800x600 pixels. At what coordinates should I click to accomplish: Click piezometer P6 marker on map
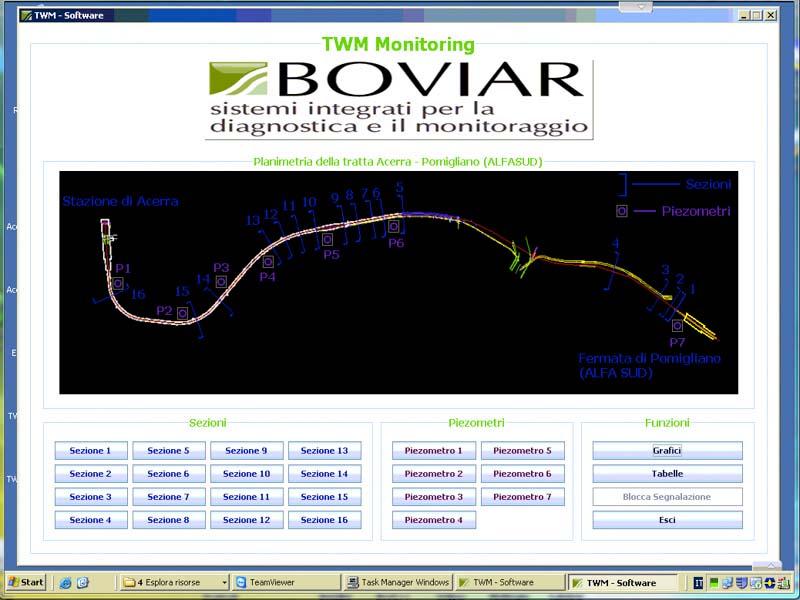(393, 226)
